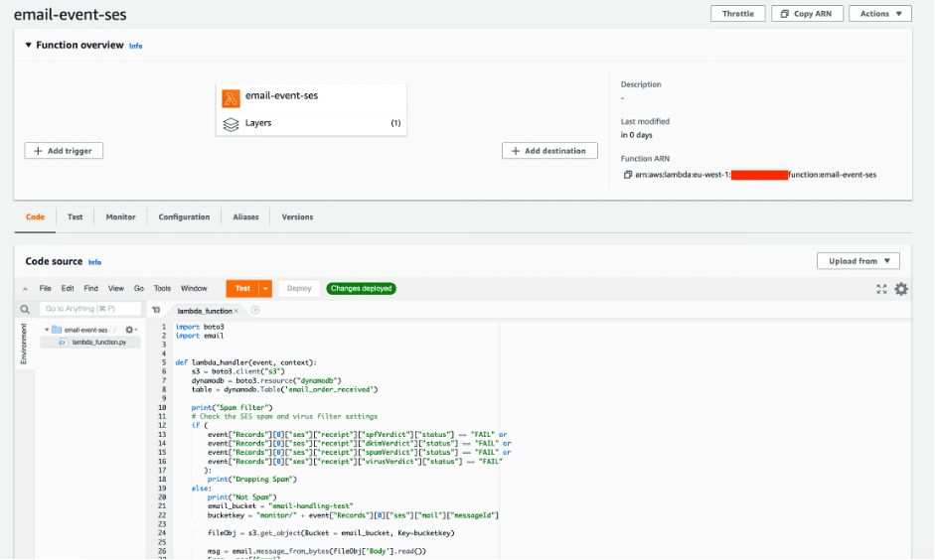Click the search magnifier icon in the editor

click(x=25, y=309)
